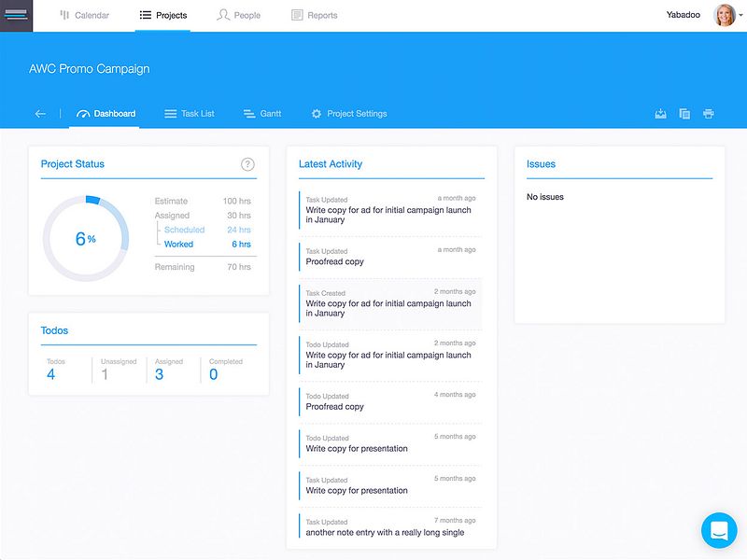Screen dimensions: 747x560
Task: Click the print icon for the project
Action: (x=709, y=112)
